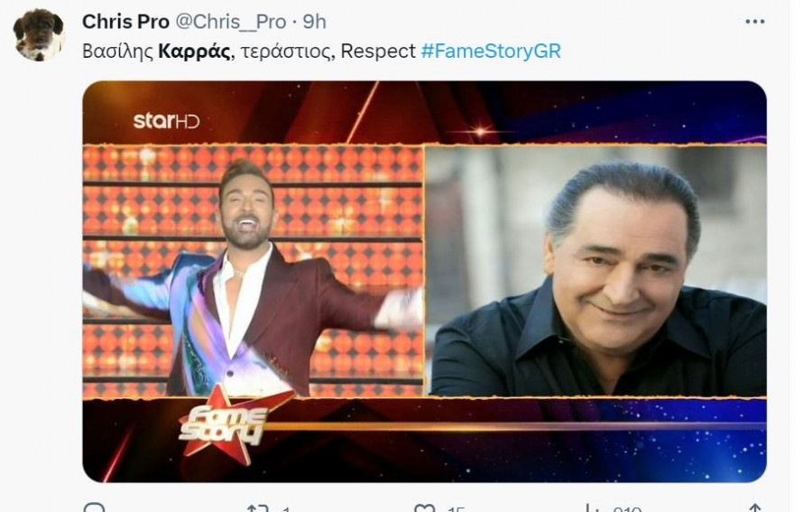Image resolution: width=812 pixels, height=512 pixels.
Task: Click the bolded word Καρράς in tweet
Action: 194,51
